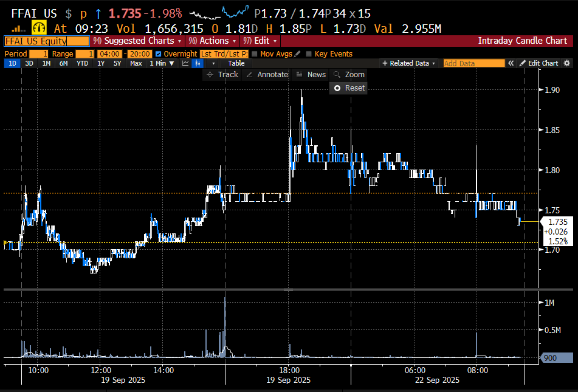Switch to the 5Y range tab

117,63
